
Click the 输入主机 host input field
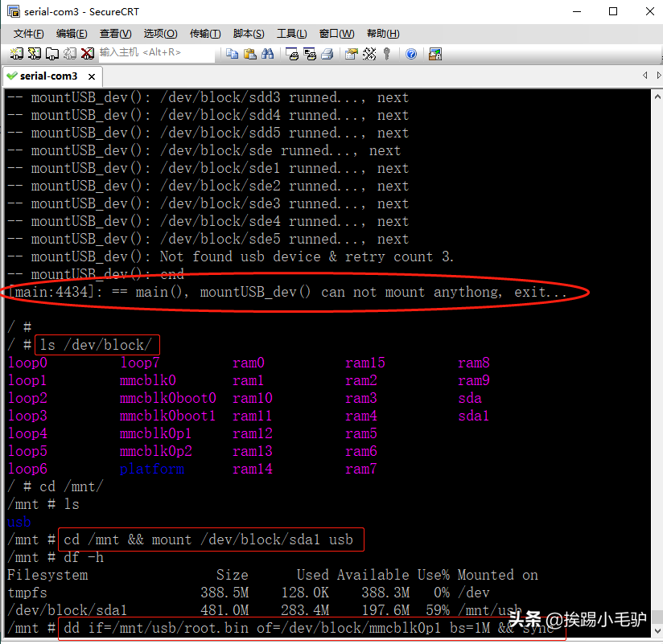click(157, 53)
